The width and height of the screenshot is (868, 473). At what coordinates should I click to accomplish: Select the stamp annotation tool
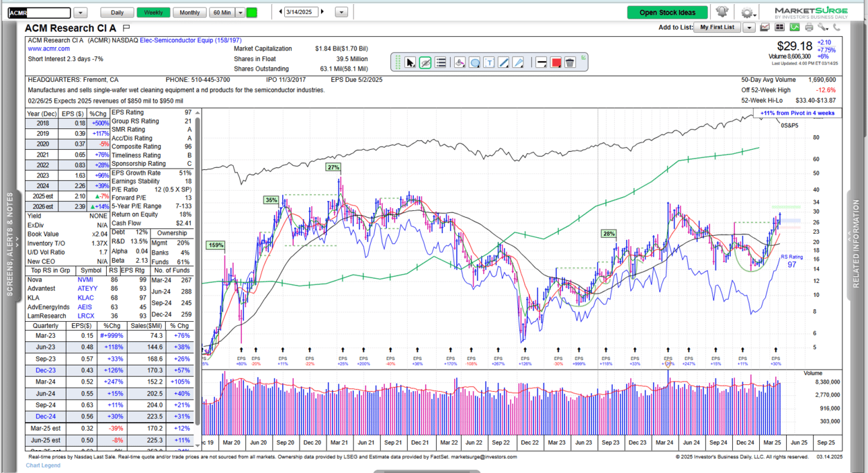click(x=460, y=62)
